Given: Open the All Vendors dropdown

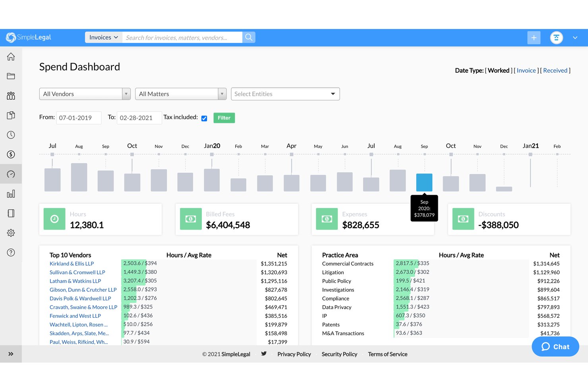Looking at the screenshot, I should tap(85, 94).
